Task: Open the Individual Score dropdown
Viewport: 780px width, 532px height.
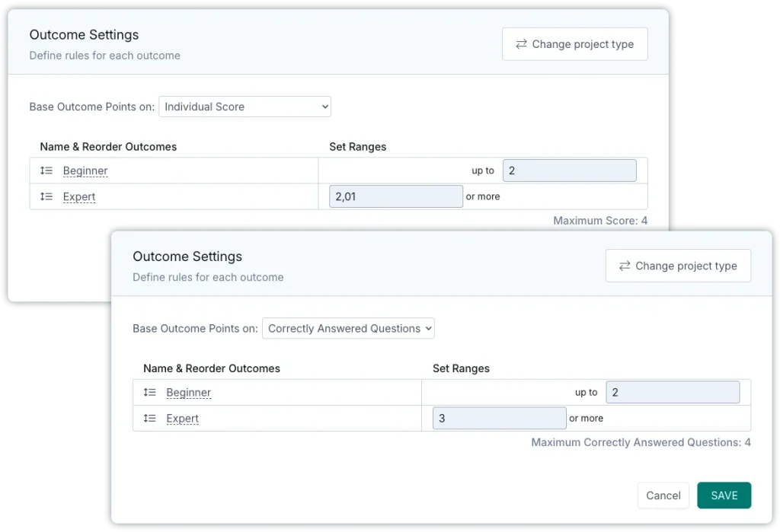Action: pyautogui.click(x=245, y=107)
